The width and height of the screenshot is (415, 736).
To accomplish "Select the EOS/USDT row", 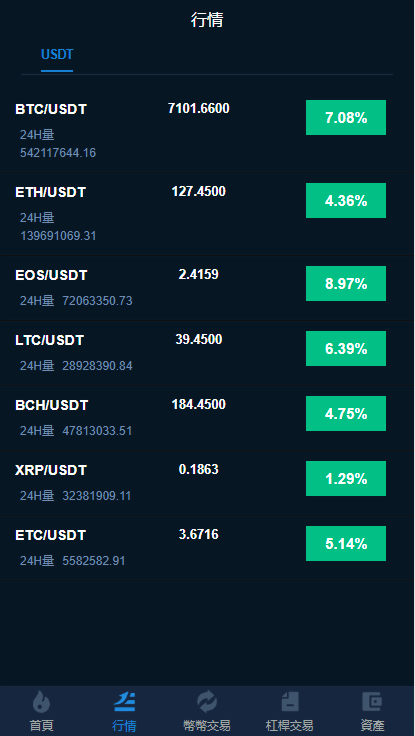I will coord(208,288).
